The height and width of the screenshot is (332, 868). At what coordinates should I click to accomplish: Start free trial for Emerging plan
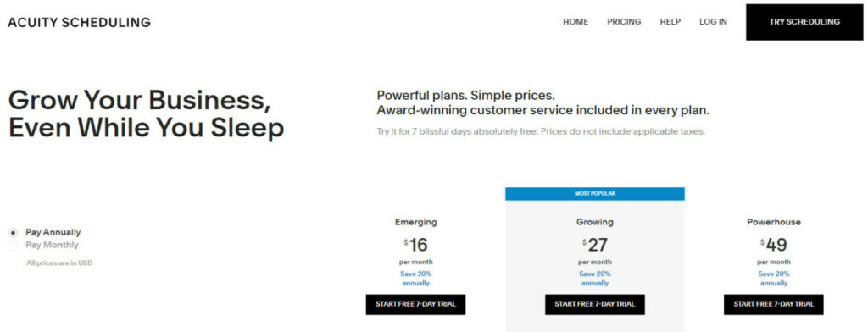click(x=415, y=304)
